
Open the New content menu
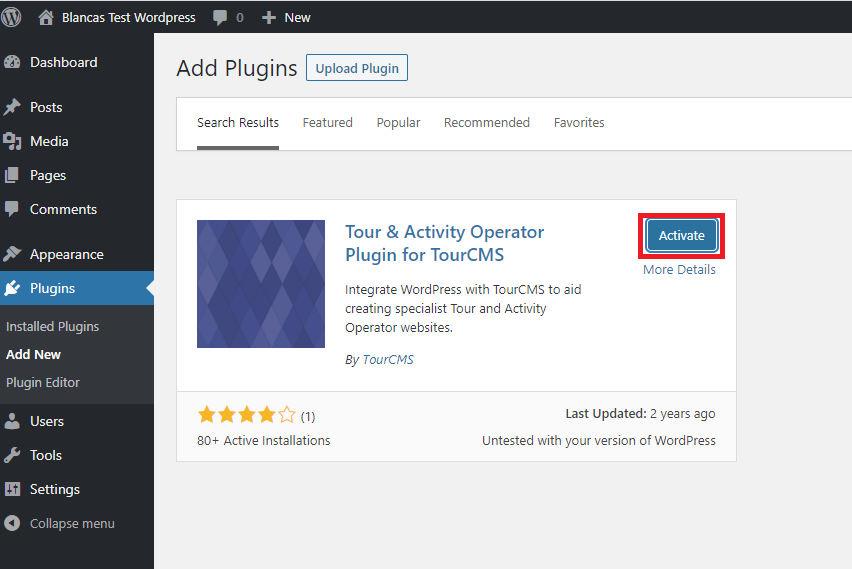pyautogui.click(x=297, y=17)
